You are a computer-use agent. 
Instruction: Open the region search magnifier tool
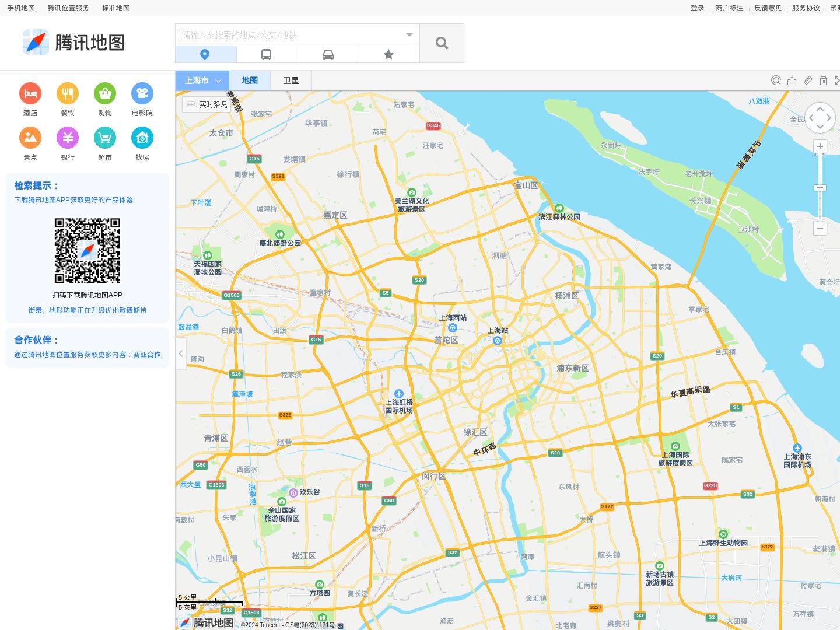tap(776, 80)
